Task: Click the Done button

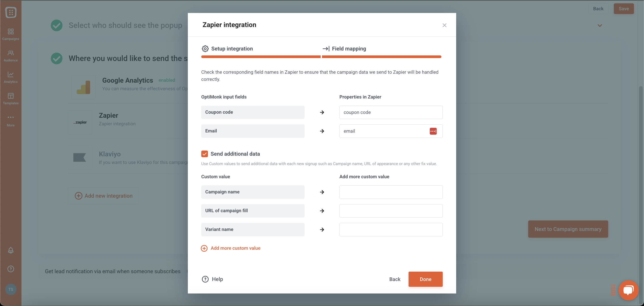Action: [x=425, y=279]
